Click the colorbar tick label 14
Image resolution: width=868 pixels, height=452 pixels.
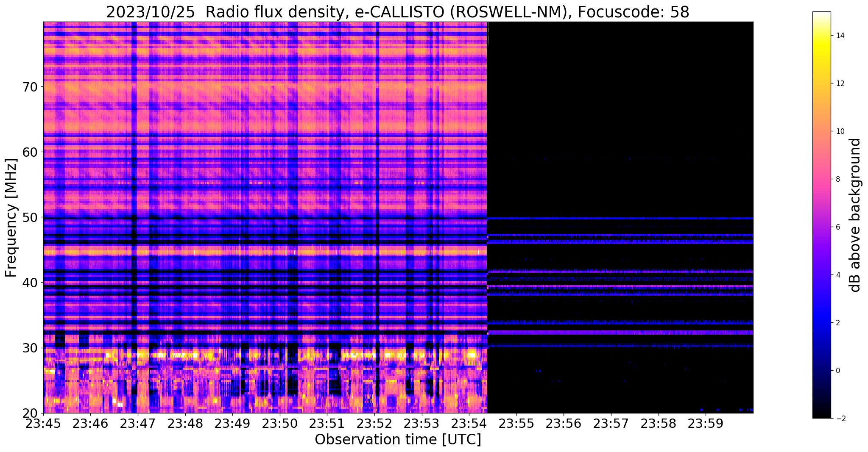[839, 36]
